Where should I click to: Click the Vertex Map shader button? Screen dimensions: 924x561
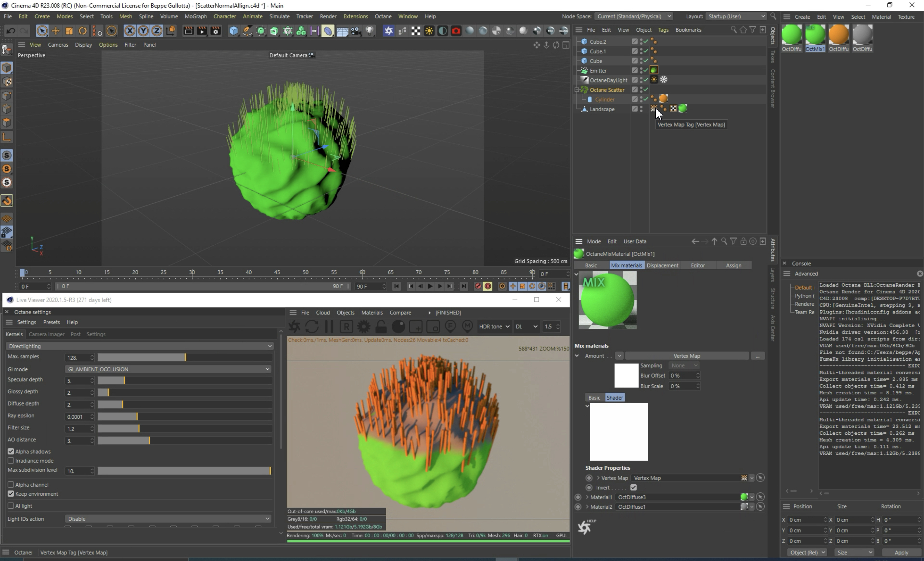point(686,356)
